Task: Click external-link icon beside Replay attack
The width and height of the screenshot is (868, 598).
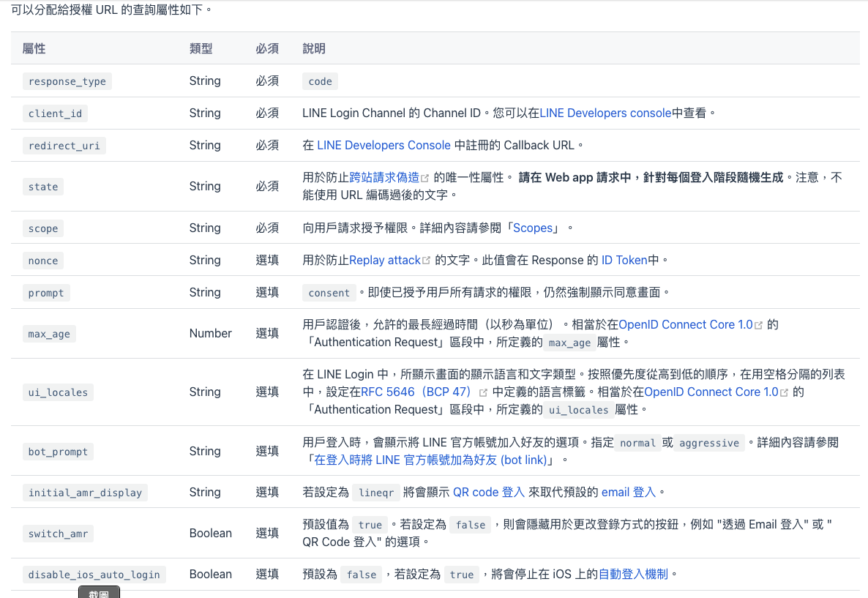Action: [426, 261]
